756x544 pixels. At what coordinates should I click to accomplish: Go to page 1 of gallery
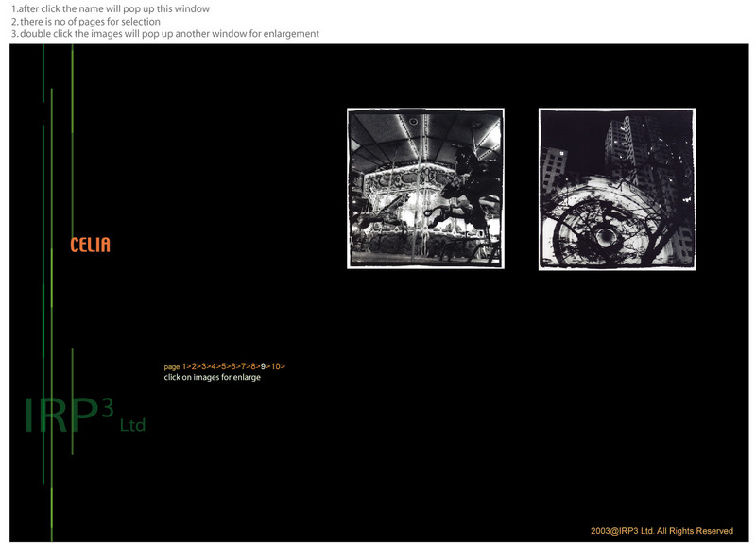pyautogui.click(x=185, y=366)
